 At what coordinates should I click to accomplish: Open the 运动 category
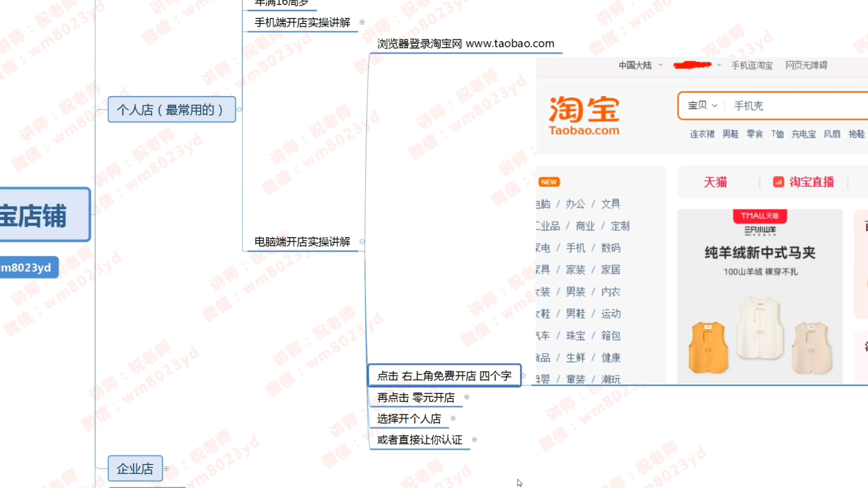(610, 314)
